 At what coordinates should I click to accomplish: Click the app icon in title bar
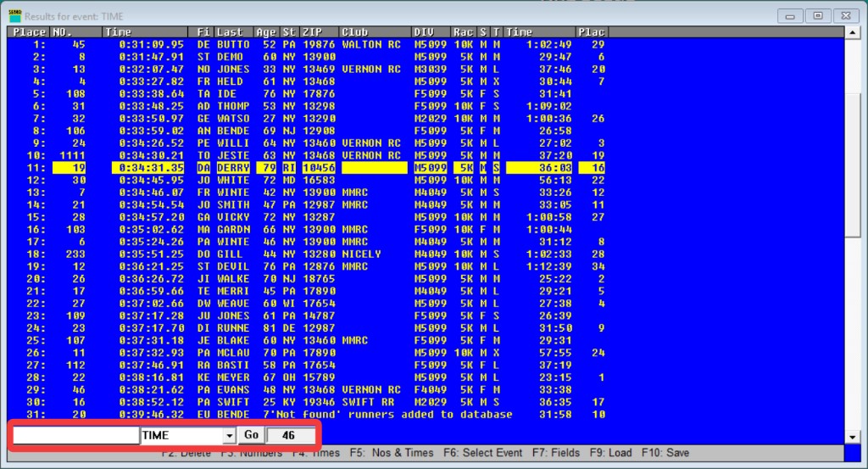15,16
